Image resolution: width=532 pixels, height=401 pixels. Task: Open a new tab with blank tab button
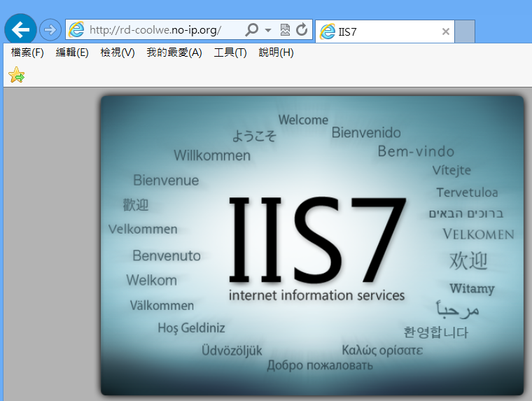pos(465,31)
